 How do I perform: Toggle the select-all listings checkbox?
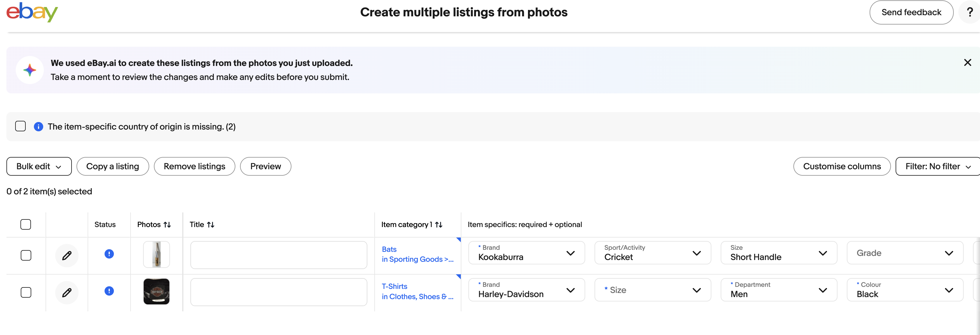tap(25, 224)
